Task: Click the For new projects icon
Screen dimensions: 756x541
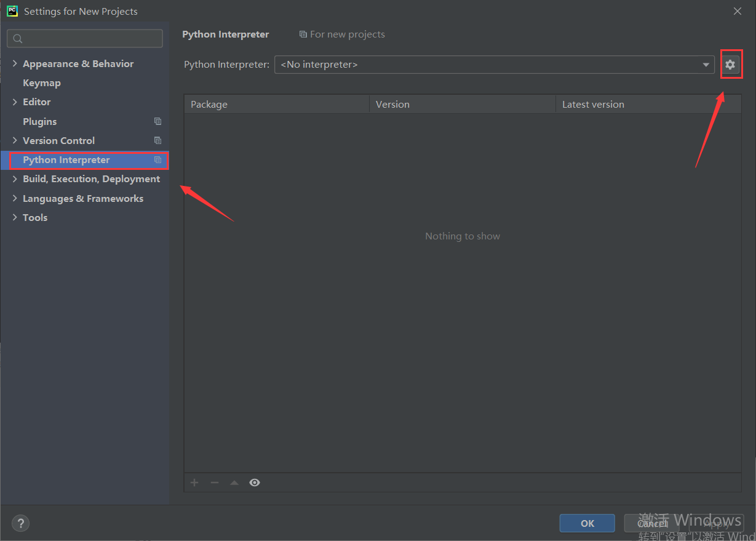Action: pos(303,34)
